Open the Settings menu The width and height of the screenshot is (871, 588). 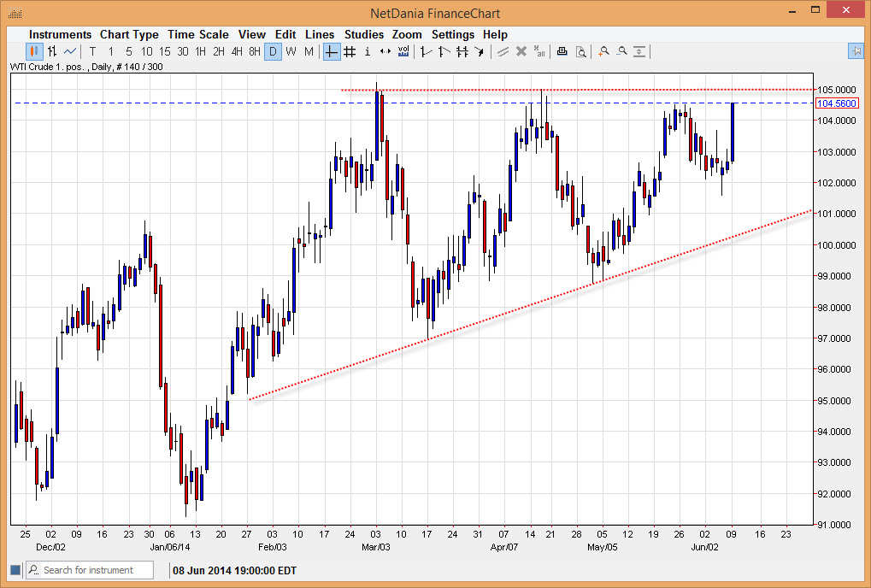452,34
